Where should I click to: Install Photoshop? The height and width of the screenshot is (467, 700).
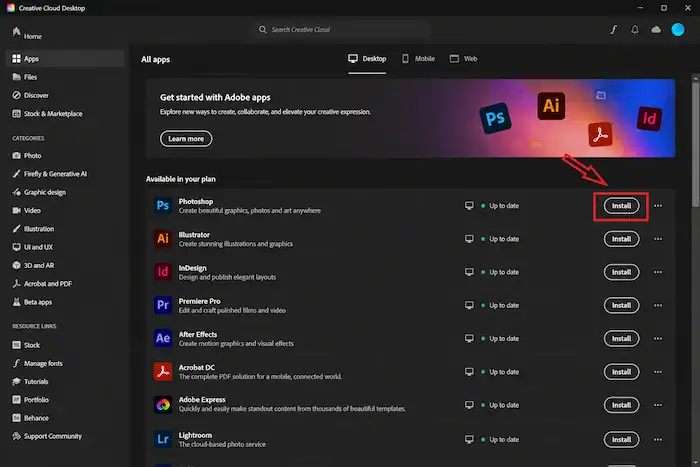(x=621, y=206)
